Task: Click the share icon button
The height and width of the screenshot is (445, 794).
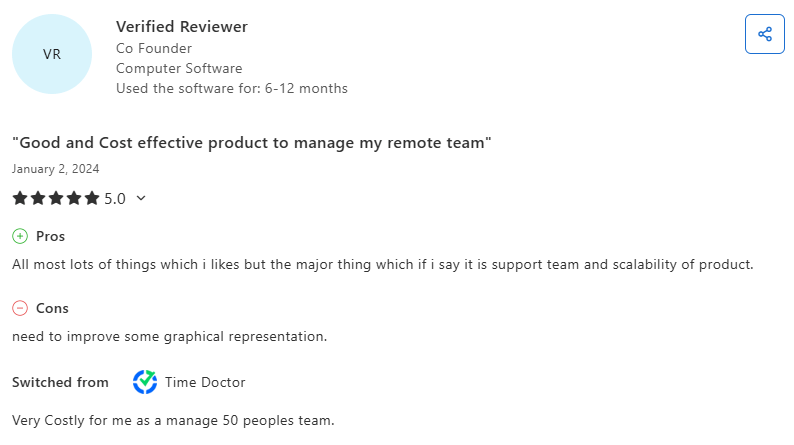Action: pos(765,34)
